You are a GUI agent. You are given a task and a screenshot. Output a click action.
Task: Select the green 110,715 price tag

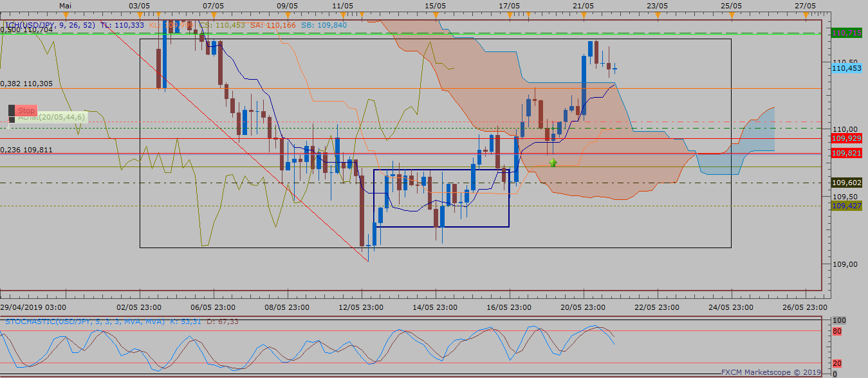pos(847,33)
